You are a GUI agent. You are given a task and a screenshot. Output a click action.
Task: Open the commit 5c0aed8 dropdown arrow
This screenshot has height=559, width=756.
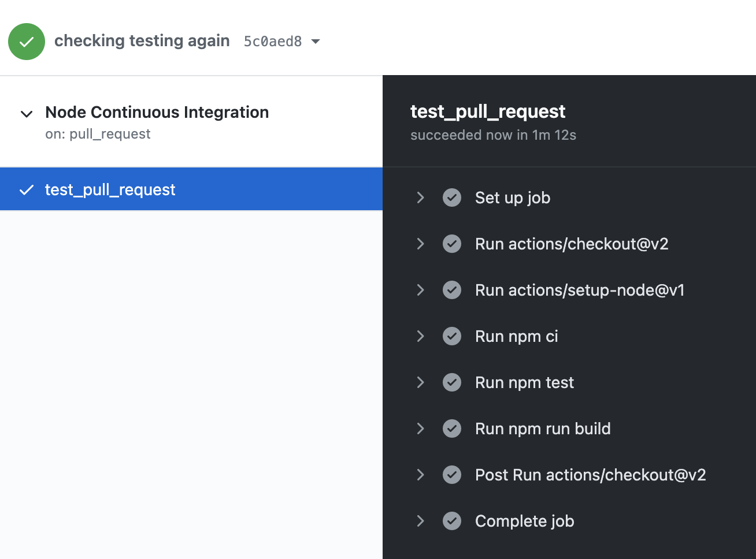pyautogui.click(x=316, y=42)
